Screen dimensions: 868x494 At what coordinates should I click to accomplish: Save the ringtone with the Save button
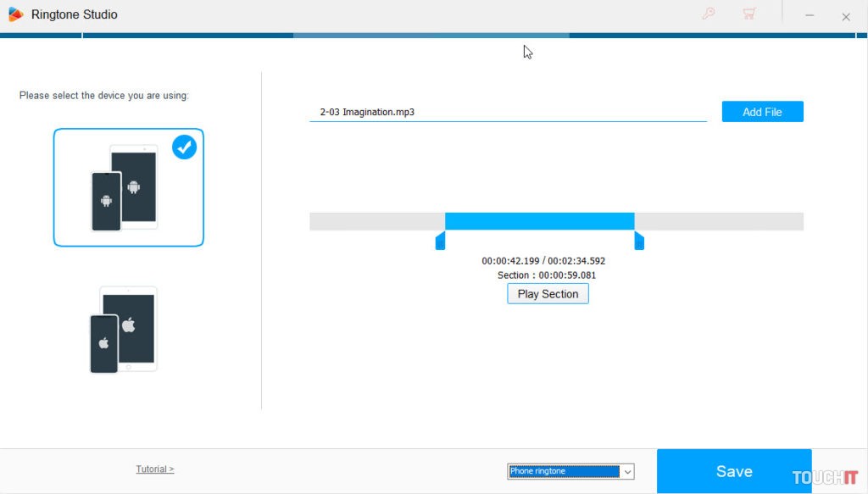[x=733, y=471]
